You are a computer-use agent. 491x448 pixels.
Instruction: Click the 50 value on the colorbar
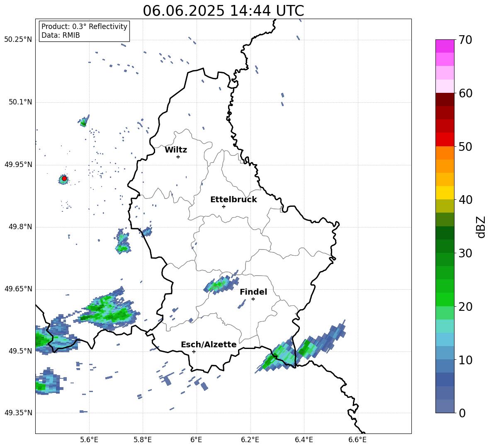pos(465,146)
